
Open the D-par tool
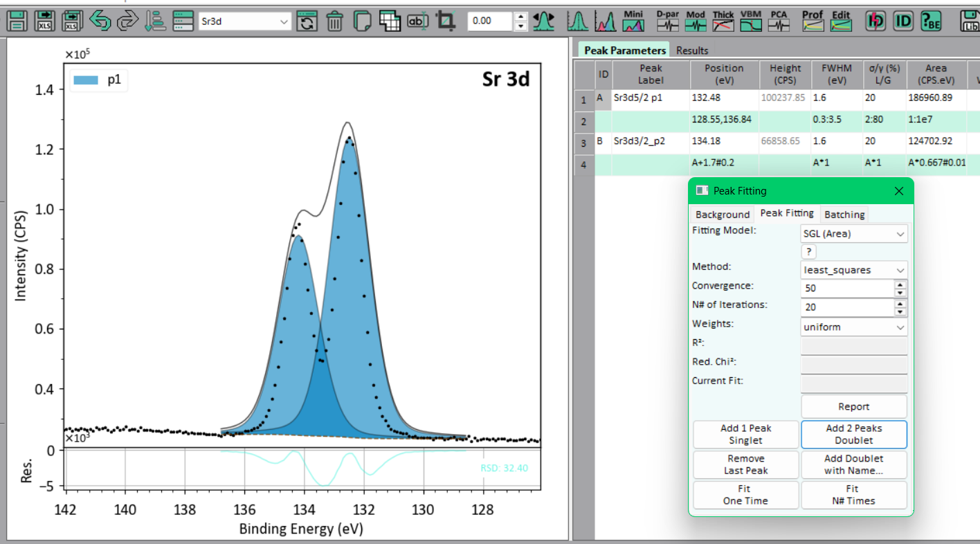click(668, 21)
